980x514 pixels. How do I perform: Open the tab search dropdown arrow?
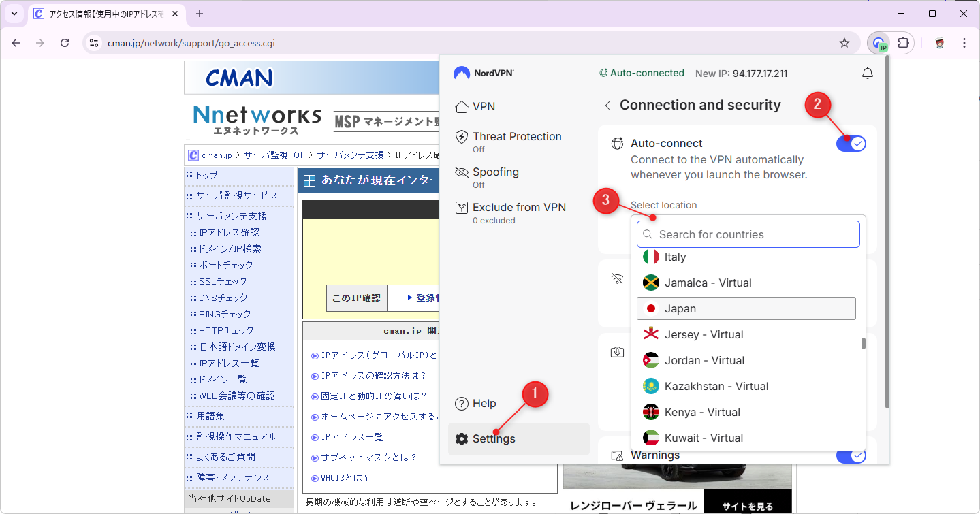coord(14,14)
